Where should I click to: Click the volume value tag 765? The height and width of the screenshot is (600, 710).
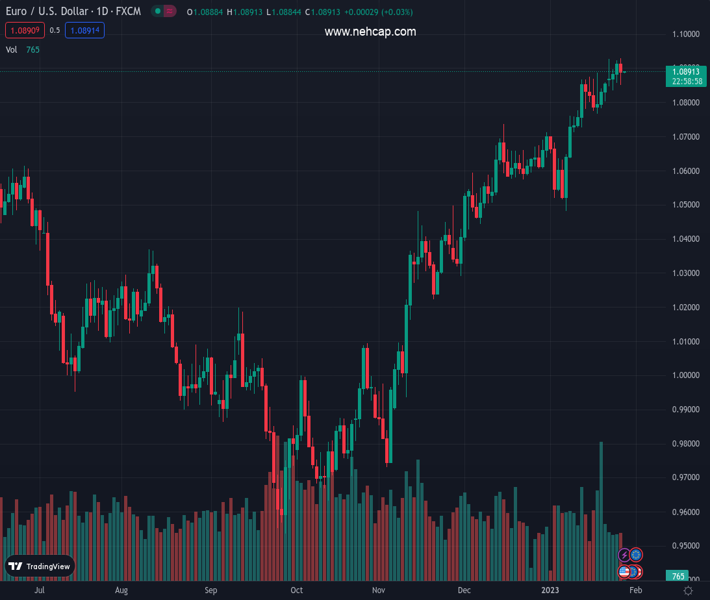[677, 577]
